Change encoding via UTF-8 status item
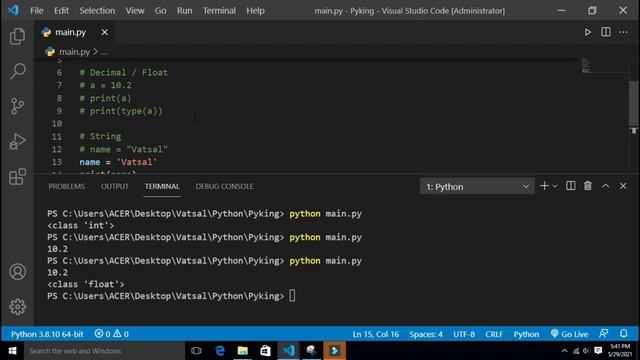640x360 pixels. click(464, 334)
